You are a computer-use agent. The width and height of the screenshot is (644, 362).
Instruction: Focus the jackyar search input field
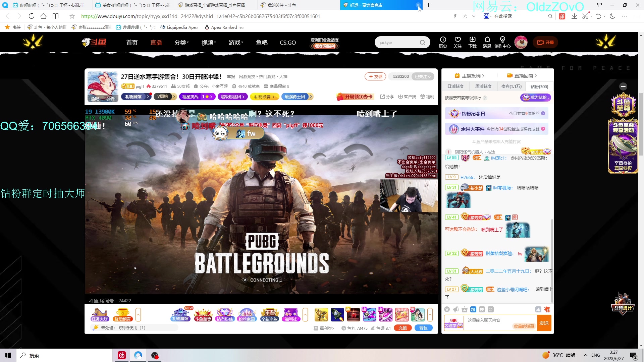397,43
